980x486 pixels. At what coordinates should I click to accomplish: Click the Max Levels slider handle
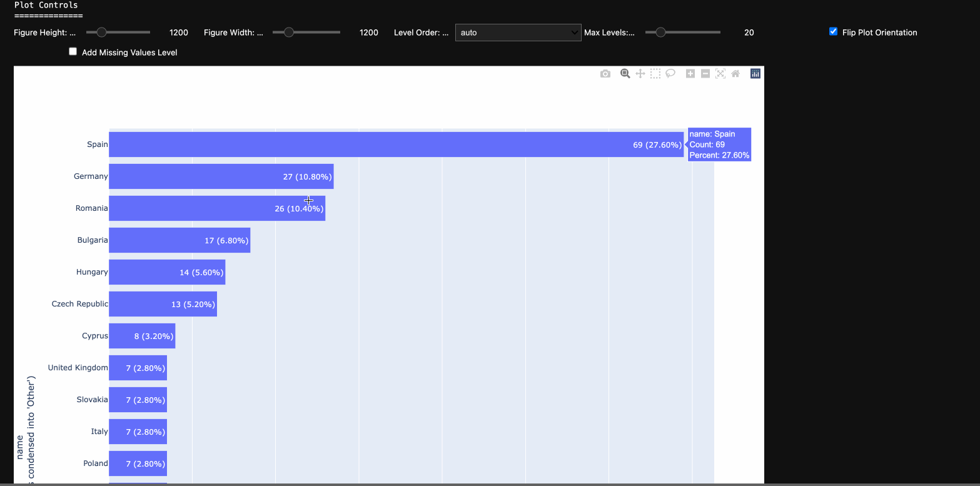pyautogui.click(x=660, y=33)
